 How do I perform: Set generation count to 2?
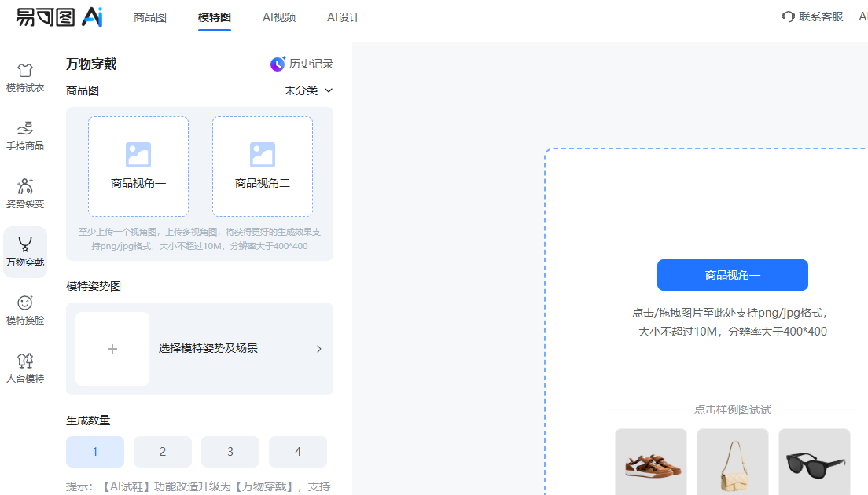point(163,452)
